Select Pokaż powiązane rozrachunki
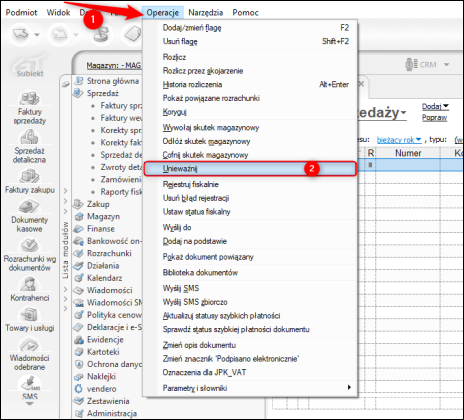 click(250, 98)
